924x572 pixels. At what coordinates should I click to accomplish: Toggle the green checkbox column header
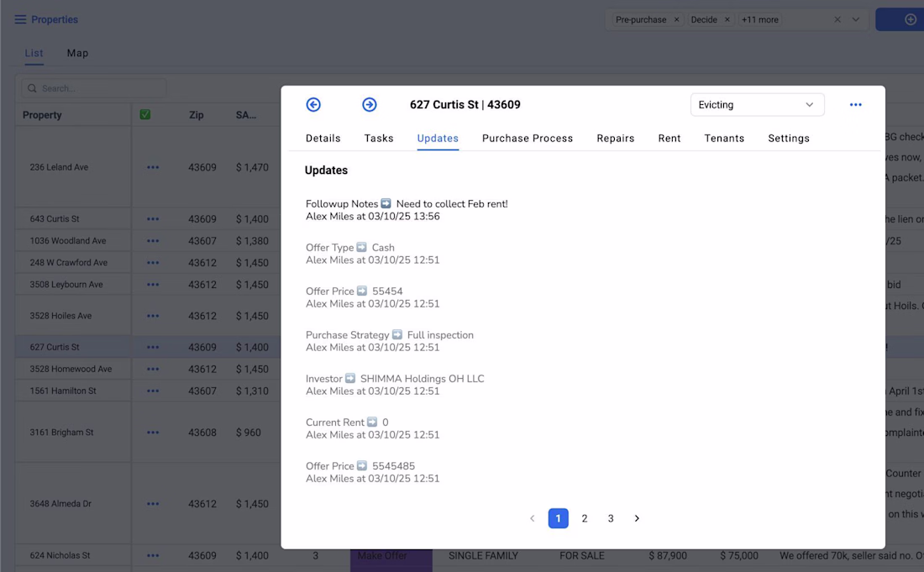click(x=145, y=115)
